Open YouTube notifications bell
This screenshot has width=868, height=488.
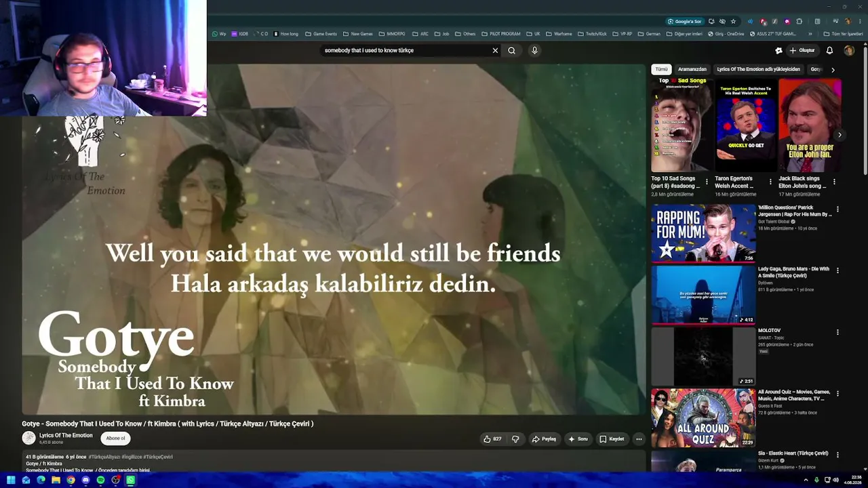pyautogui.click(x=829, y=50)
